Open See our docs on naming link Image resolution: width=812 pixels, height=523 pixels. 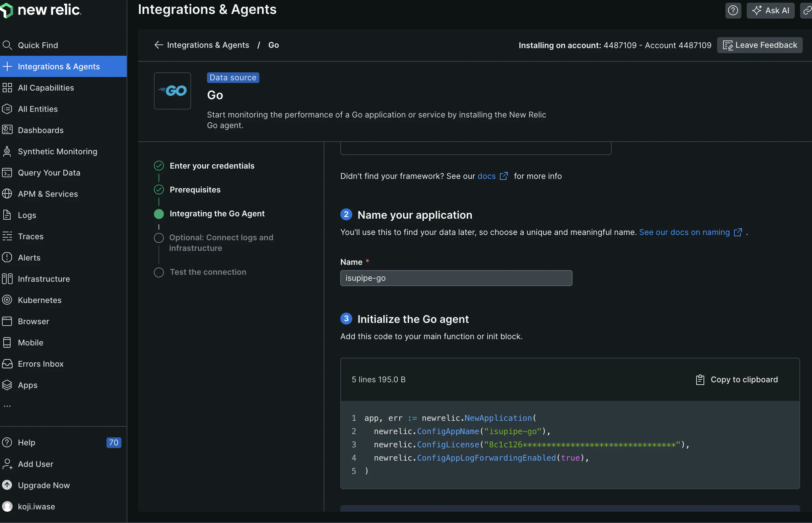[x=691, y=232]
